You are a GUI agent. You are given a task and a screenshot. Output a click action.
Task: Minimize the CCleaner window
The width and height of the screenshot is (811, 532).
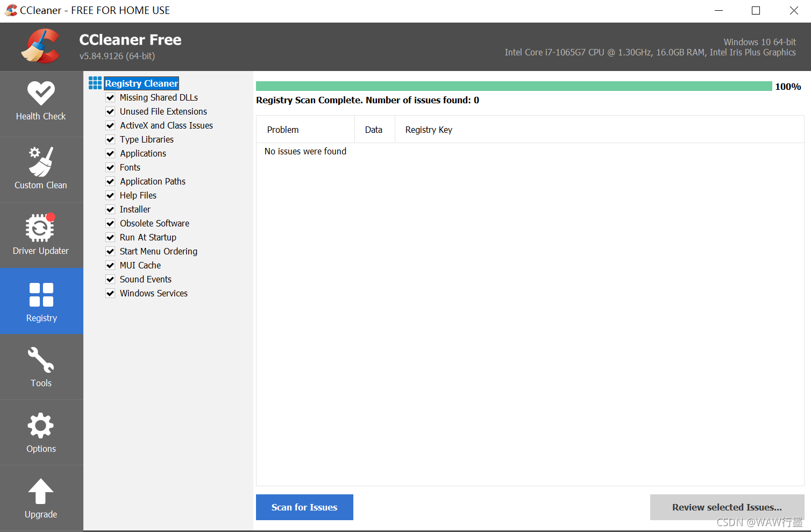tap(719, 11)
